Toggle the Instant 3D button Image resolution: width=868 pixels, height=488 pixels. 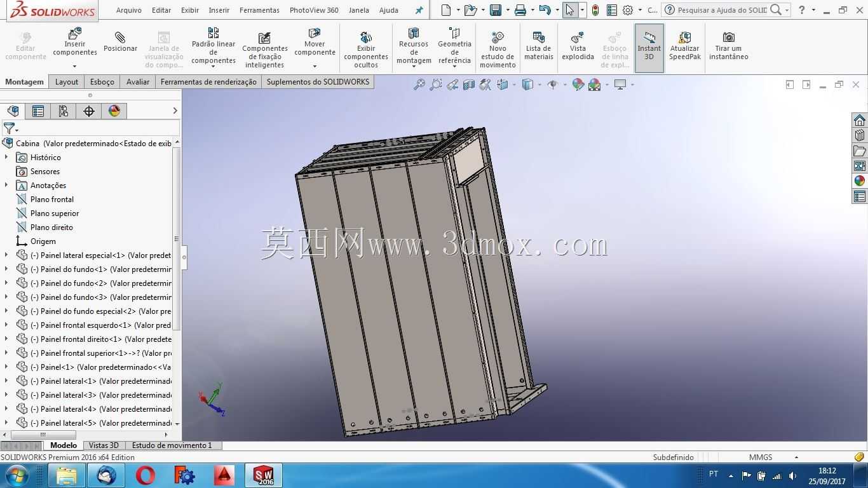click(x=649, y=48)
